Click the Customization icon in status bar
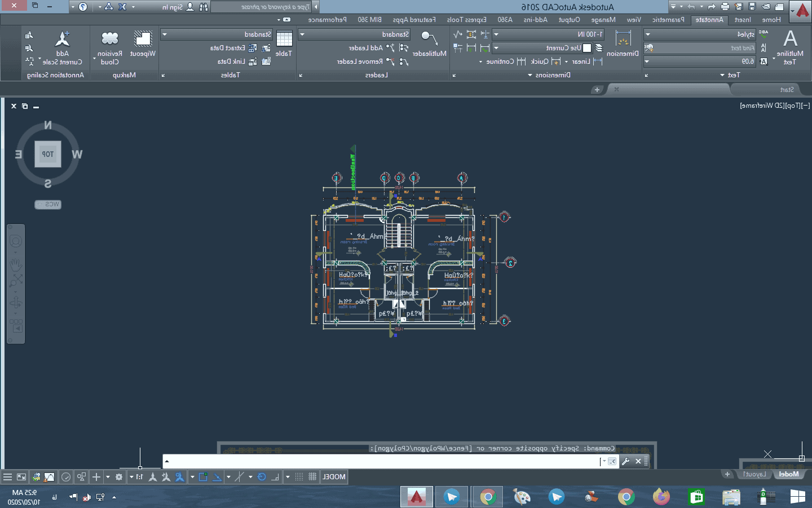The width and height of the screenshot is (812, 508). click(7, 477)
